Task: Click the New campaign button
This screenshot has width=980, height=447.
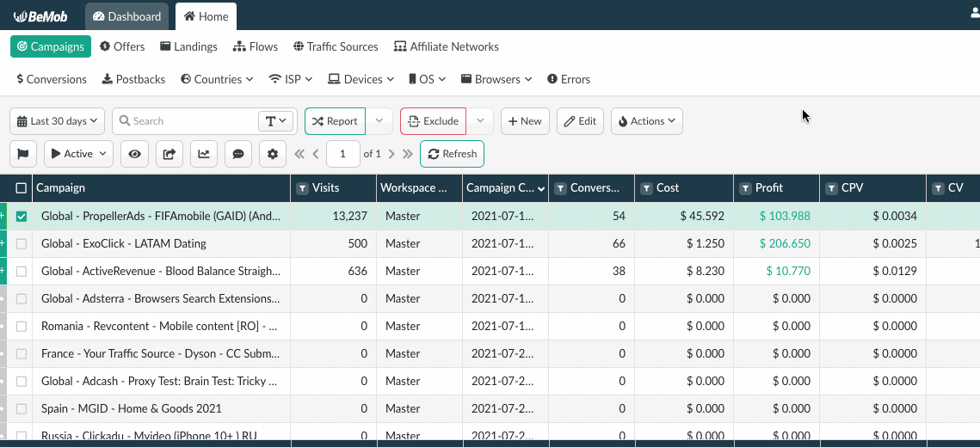Action: pyautogui.click(x=525, y=121)
